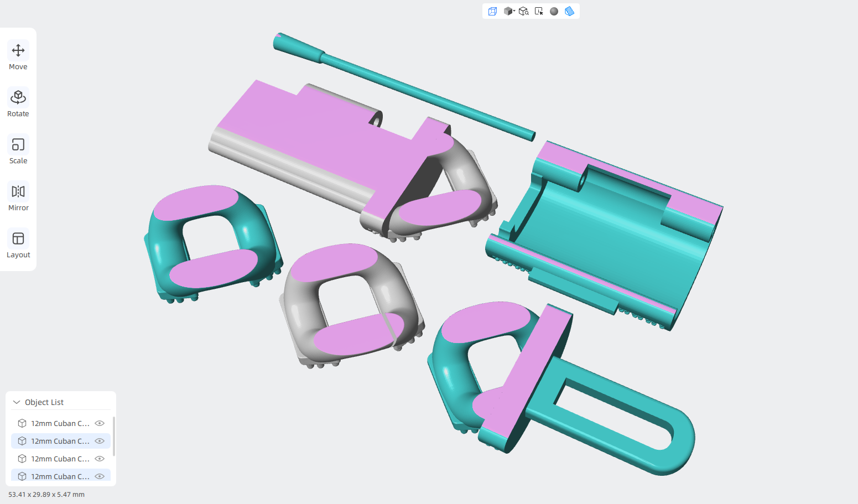Click the gray sphere shading icon
Viewport: 858px width, 504px height.
[554, 11]
